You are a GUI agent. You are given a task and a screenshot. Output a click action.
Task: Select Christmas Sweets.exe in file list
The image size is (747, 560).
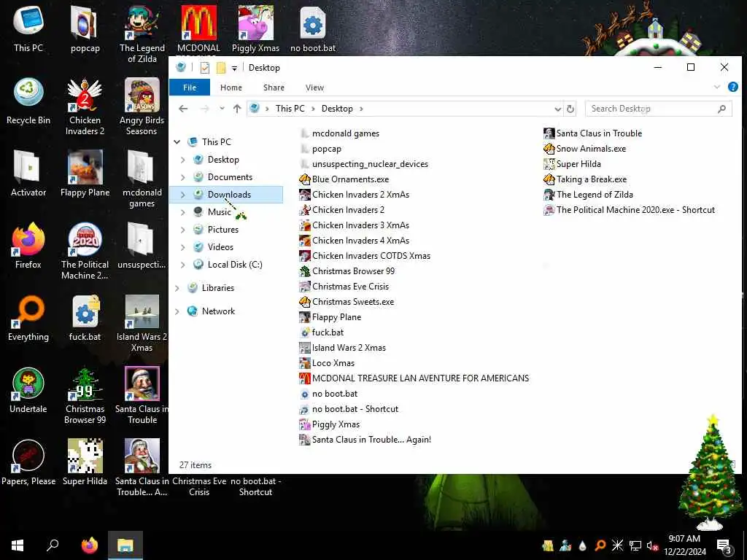coord(347,301)
